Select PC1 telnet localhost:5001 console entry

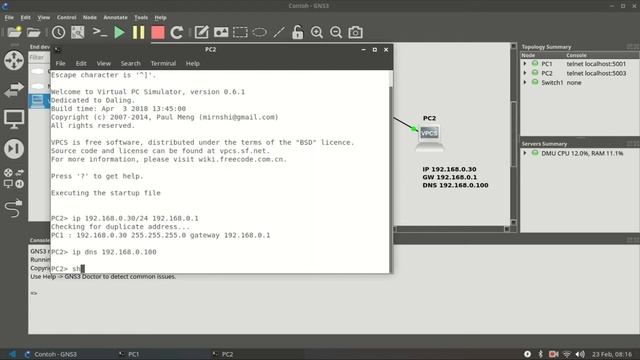tap(596, 64)
